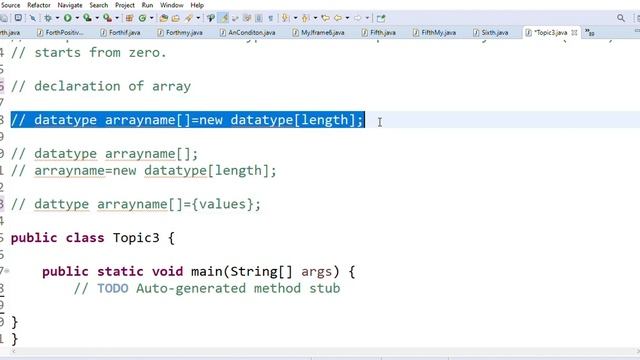Switch to the FifthMy.java tab
Viewport: 640px width, 360px height.
pyautogui.click(x=435, y=33)
